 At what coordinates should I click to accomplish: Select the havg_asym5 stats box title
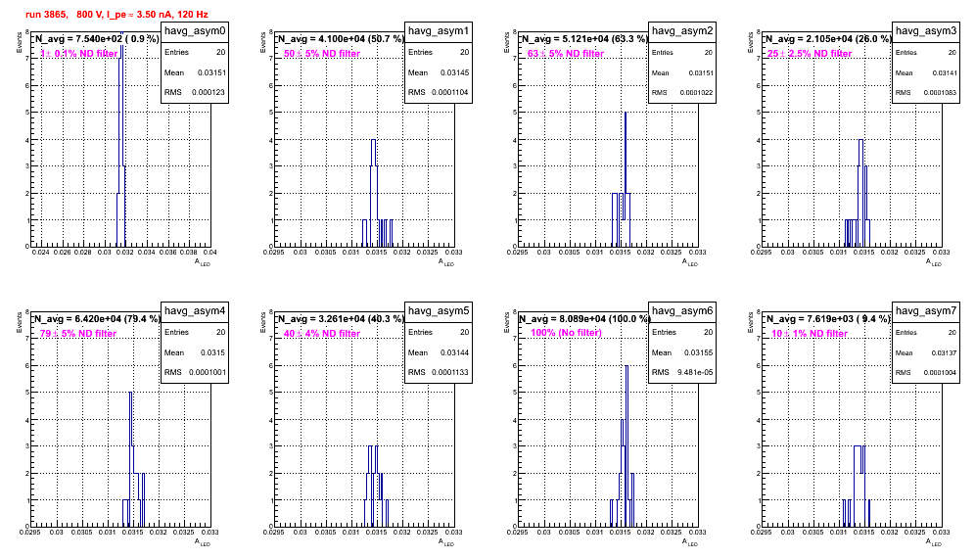(x=439, y=311)
